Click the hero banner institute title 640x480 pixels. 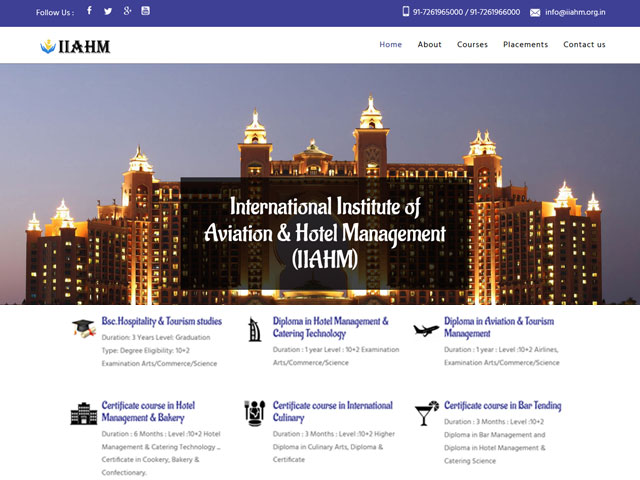(x=325, y=233)
